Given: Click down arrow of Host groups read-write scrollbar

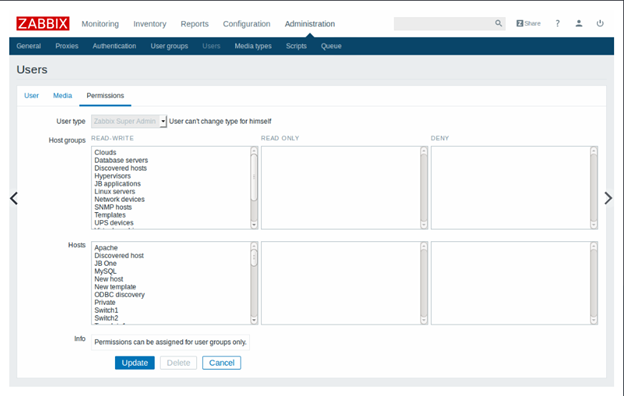Looking at the screenshot, I should coord(254,225).
